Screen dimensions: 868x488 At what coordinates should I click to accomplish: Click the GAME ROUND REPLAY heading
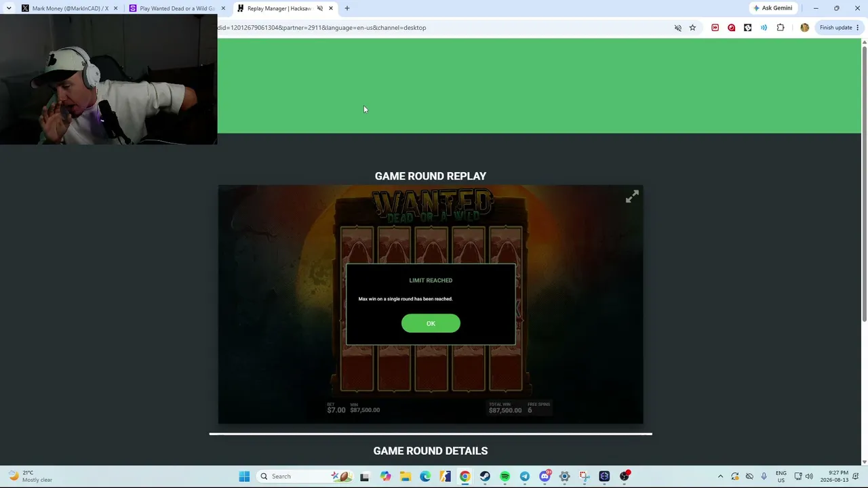[431, 176]
